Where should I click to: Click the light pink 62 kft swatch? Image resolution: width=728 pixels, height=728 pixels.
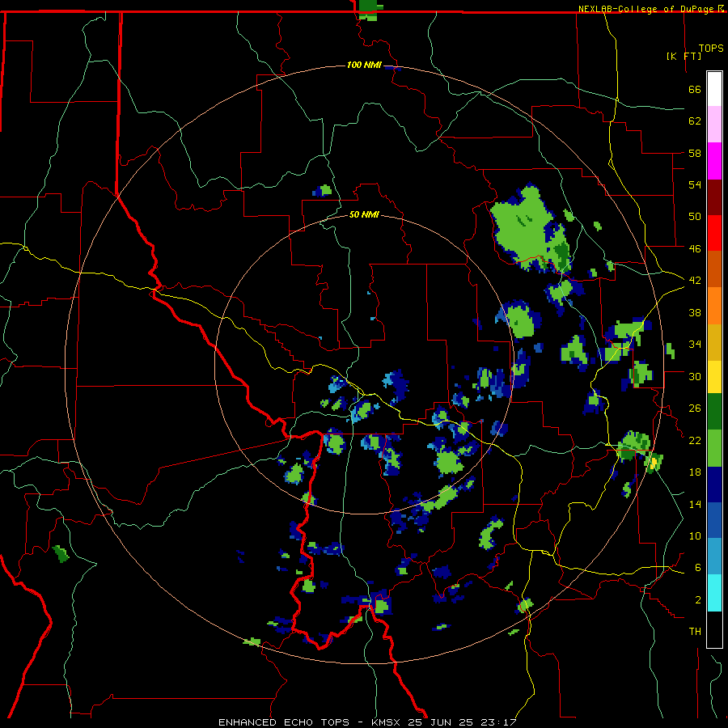[714, 125]
